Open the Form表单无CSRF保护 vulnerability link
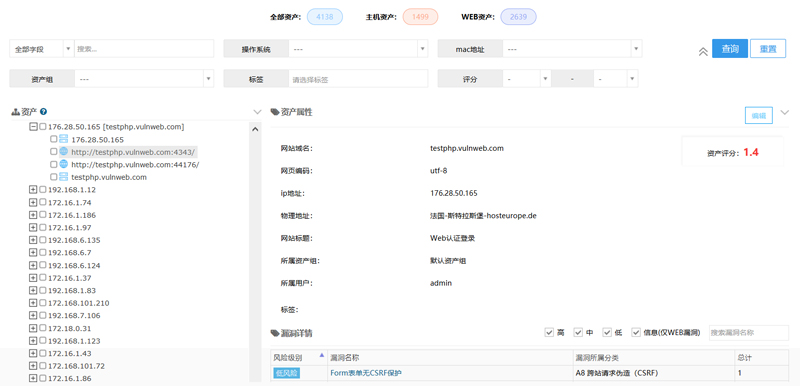This screenshot has height=386, width=800. tap(366, 373)
